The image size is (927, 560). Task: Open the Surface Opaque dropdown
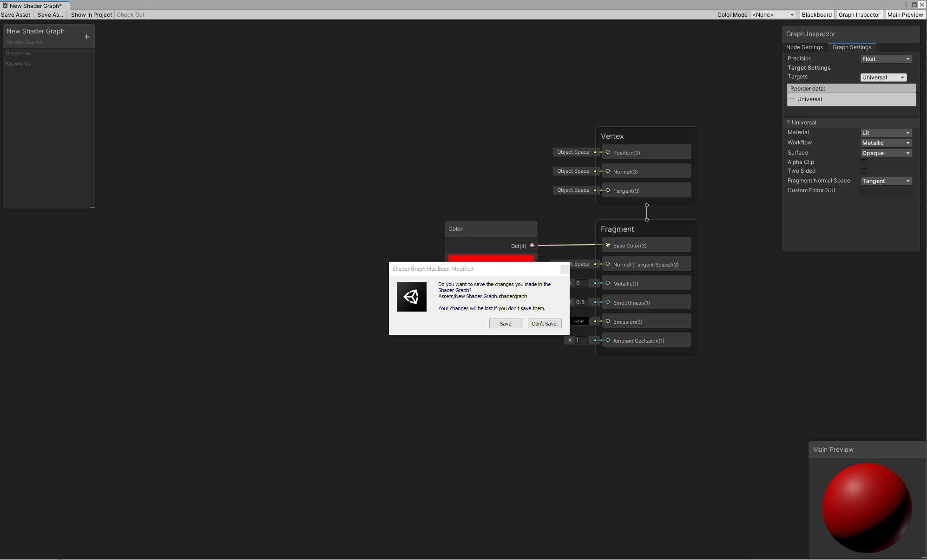tap(886, 153)
